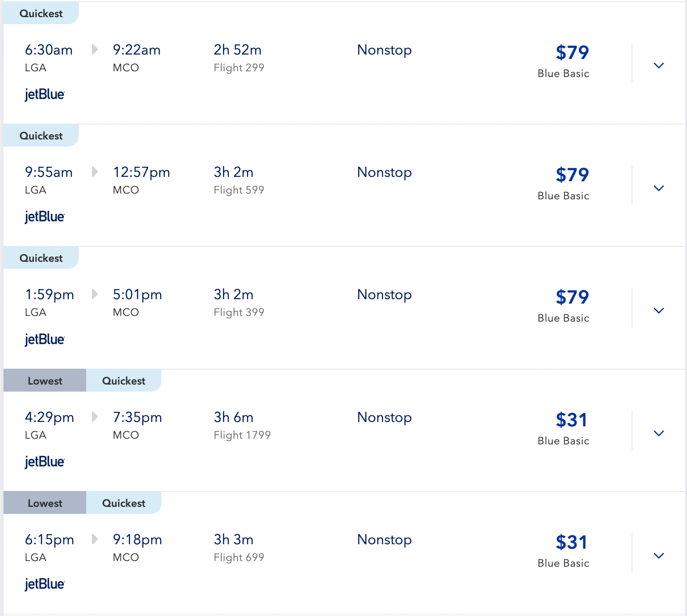Click the arrow between 4:29pm and 7:35pm
This screenshot has height=616, width=687.
point(95,417)
